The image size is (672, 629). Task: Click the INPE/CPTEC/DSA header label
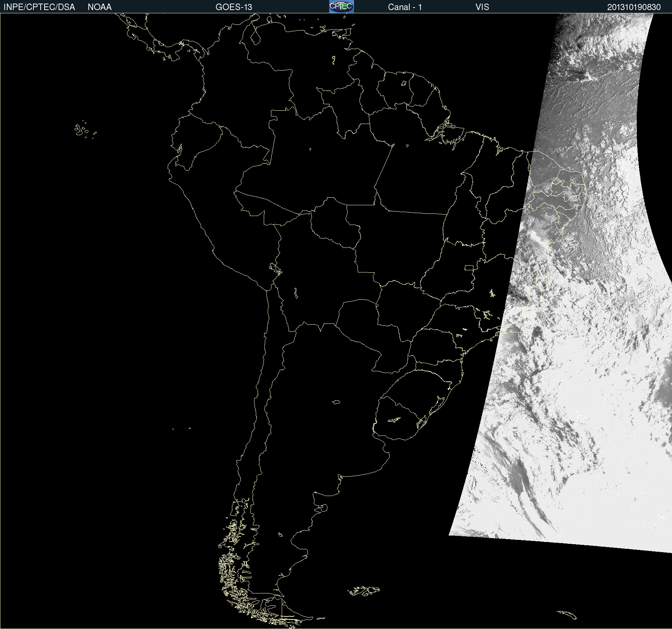(x=39, y=7)
